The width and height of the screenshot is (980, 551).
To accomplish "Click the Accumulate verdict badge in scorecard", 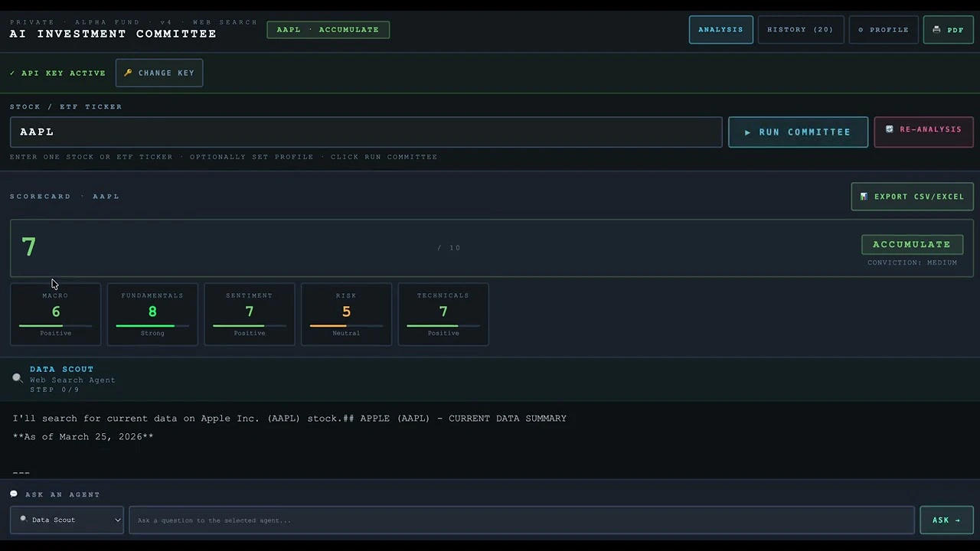I will [x=912, y=244].
